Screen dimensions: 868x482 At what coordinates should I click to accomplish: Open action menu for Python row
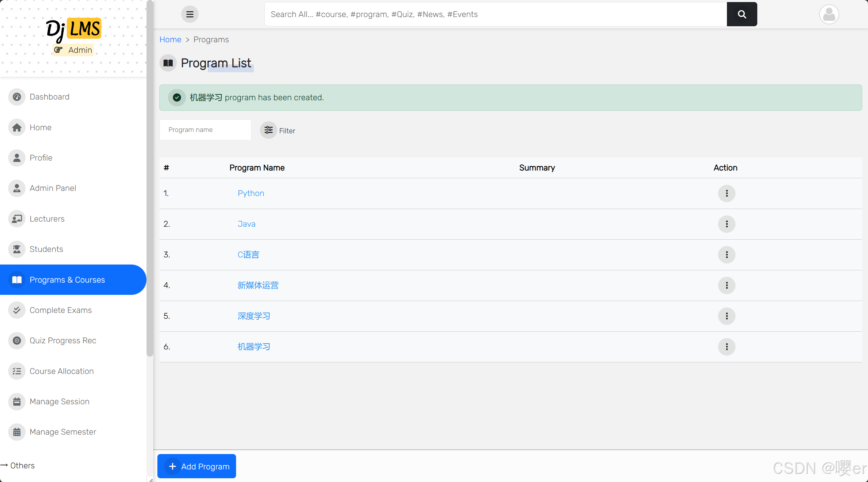(726, 193)
